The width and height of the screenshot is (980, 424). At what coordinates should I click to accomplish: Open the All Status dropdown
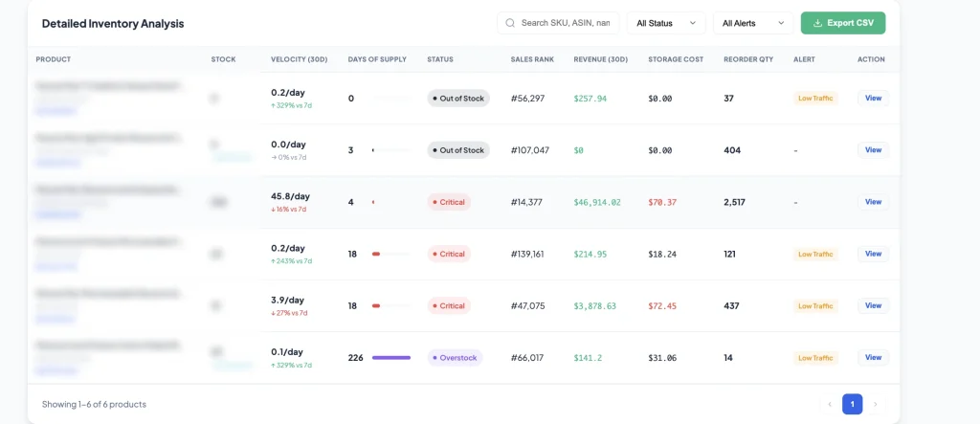click(x=666, y=23)
